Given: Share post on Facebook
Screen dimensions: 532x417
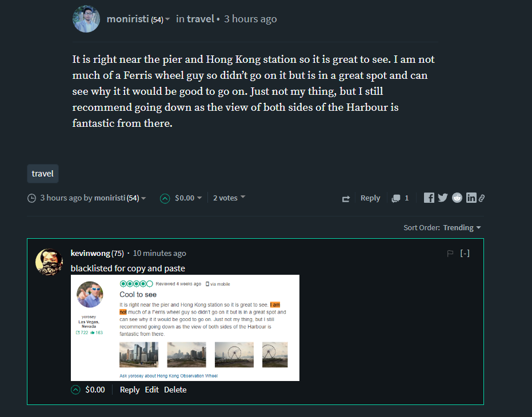Looking at the screenshot, I should point(429,198).
